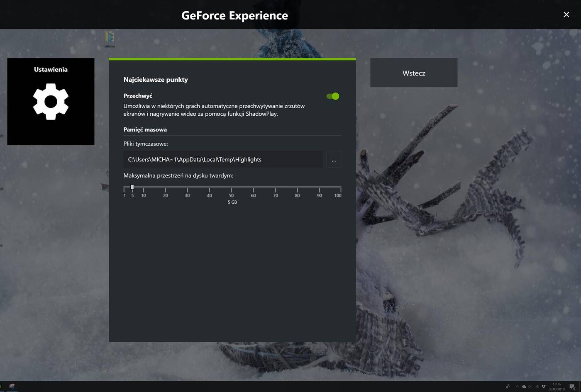Click the OneDrive cloud icon in the tray
Image resolution: width=581 pixels, height=392 pixels.
(524, 386)
